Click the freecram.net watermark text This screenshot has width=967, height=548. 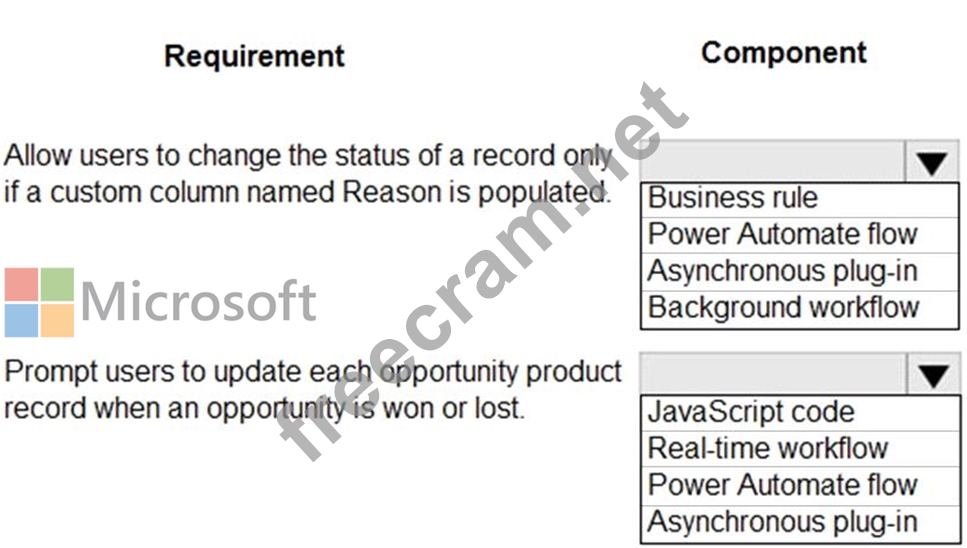(x=480, y=270)
